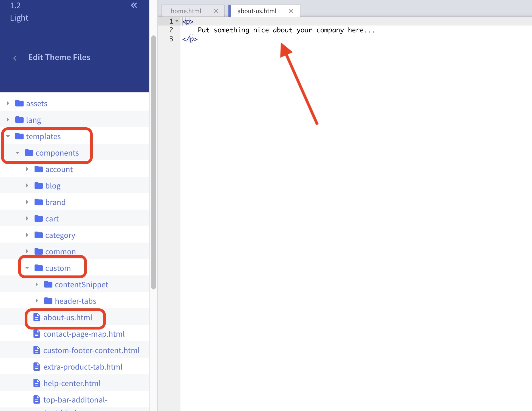Expand the blog folder disclosure arrow
This screenshot has width=532, height=411.
tap(27, 185)
